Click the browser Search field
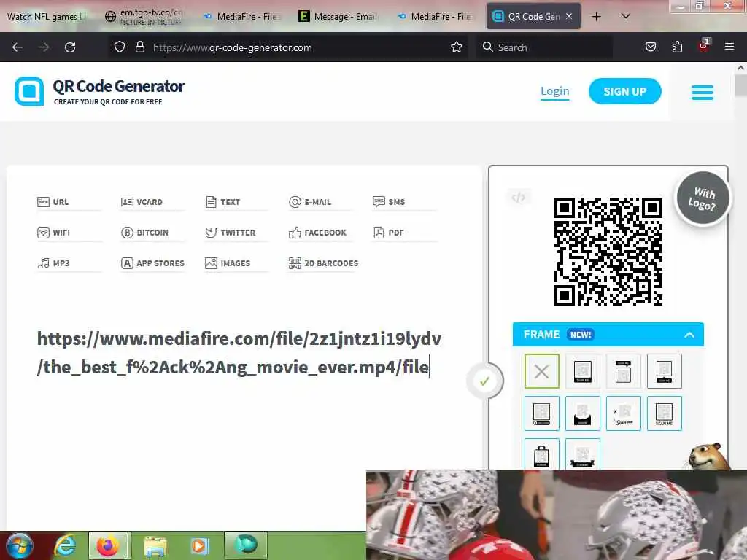 543,47
